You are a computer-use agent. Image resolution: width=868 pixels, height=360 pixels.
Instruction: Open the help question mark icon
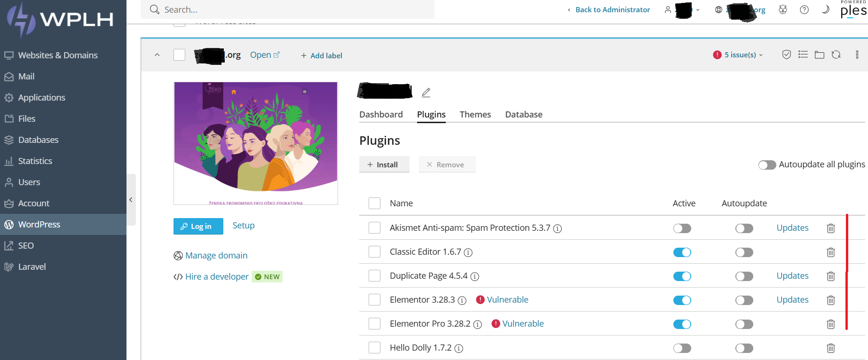(x=805, y=9)
